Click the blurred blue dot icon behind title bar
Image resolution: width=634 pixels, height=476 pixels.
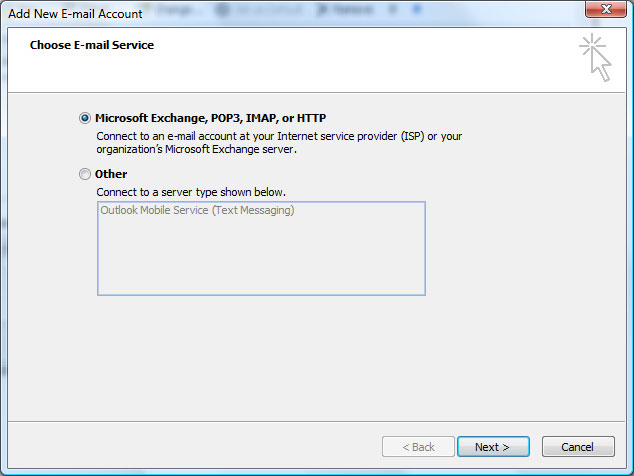pyautogui.click(x=417, y=9)
